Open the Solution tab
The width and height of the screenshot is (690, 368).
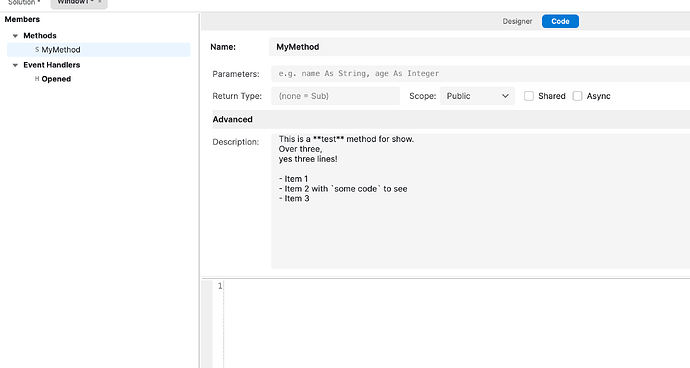point(23,2)
